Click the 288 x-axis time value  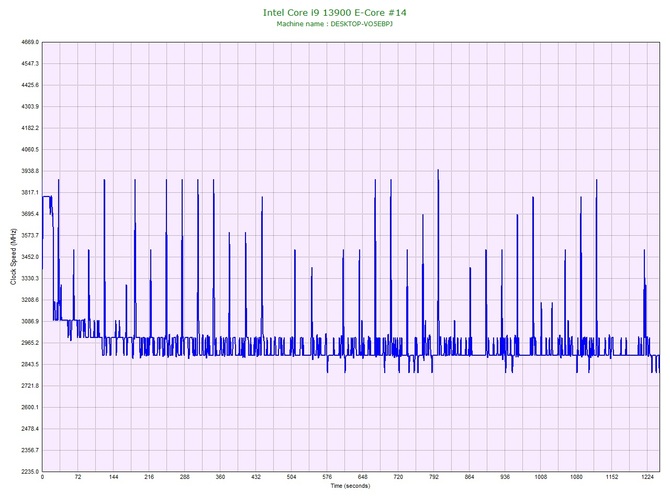coord(185,477)
